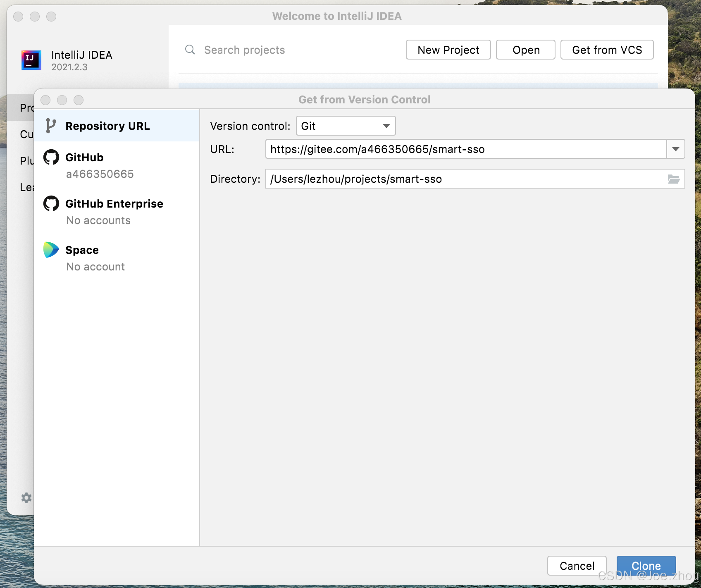The width and height of the screenshot is (701, 588).
Task: Click the 'Directory:' label
Action: tap(235, 179)
